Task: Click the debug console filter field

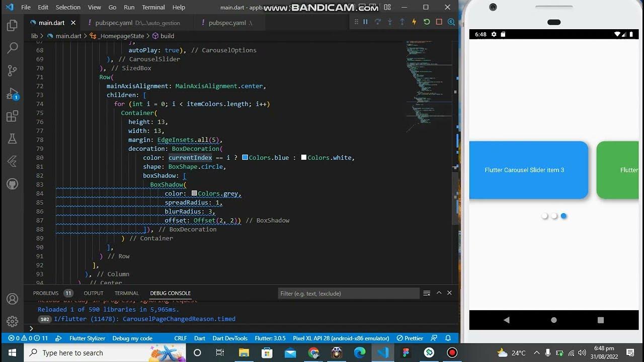Action: tap(348, 293)
